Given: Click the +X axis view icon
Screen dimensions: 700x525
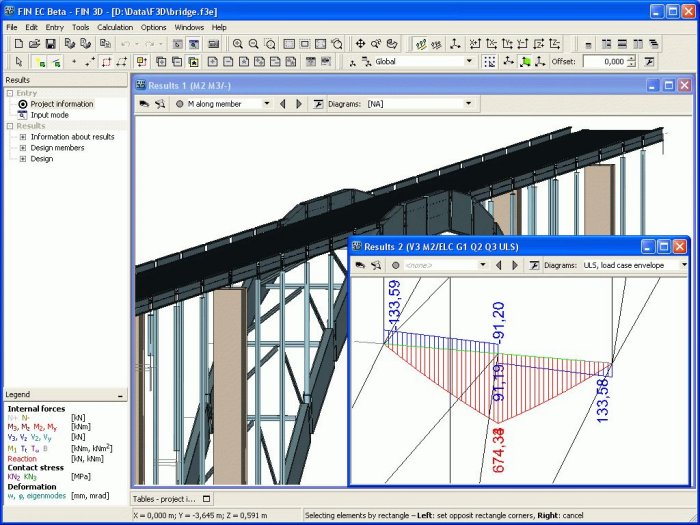Looking at the screenshot, I should click(x=473, y=44).
